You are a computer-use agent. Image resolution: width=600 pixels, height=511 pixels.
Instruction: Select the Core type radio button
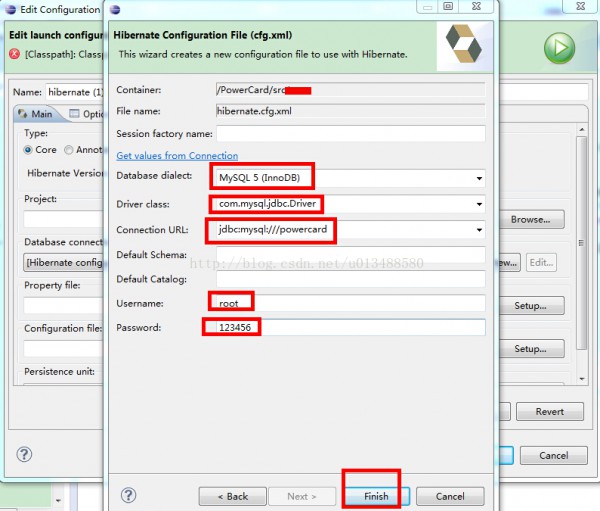tap(28, 150)
